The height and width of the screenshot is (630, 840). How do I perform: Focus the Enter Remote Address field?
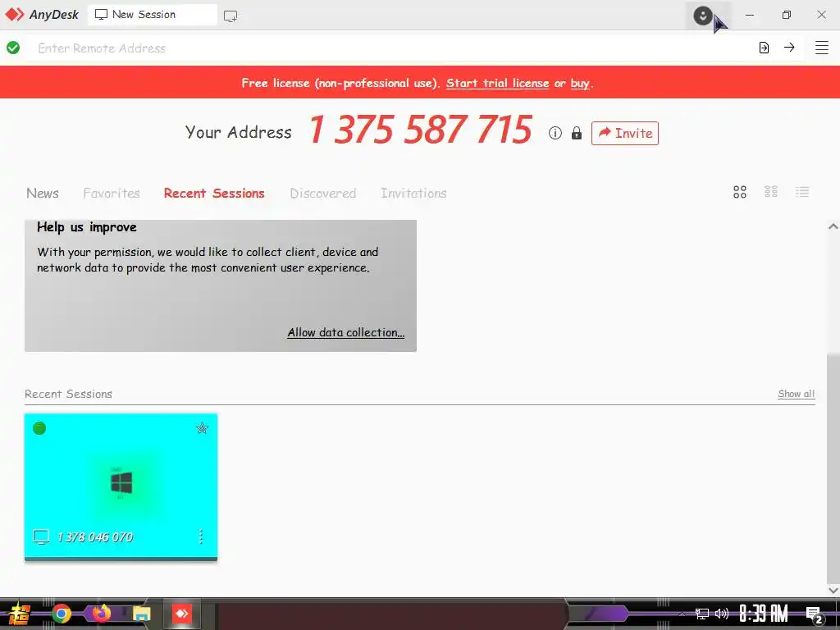click(x=391, y=48)
